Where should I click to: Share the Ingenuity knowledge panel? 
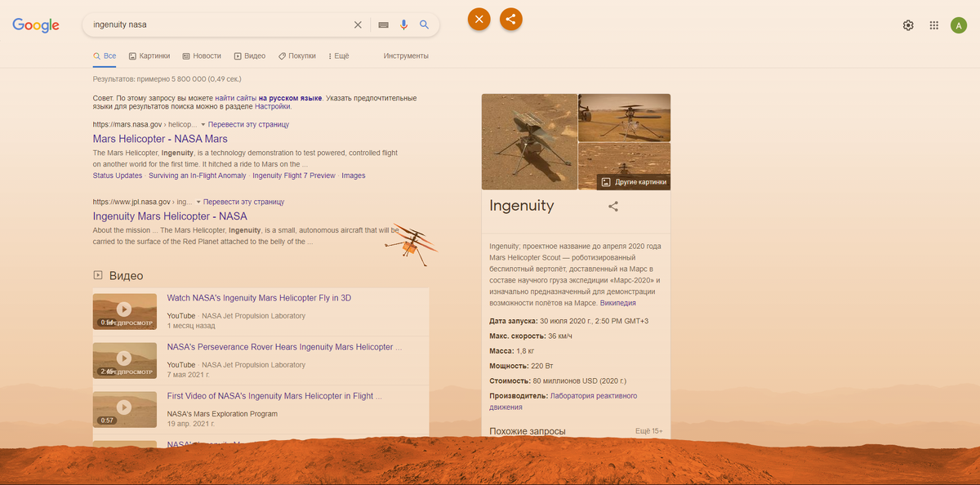click(x=613, y=207)
